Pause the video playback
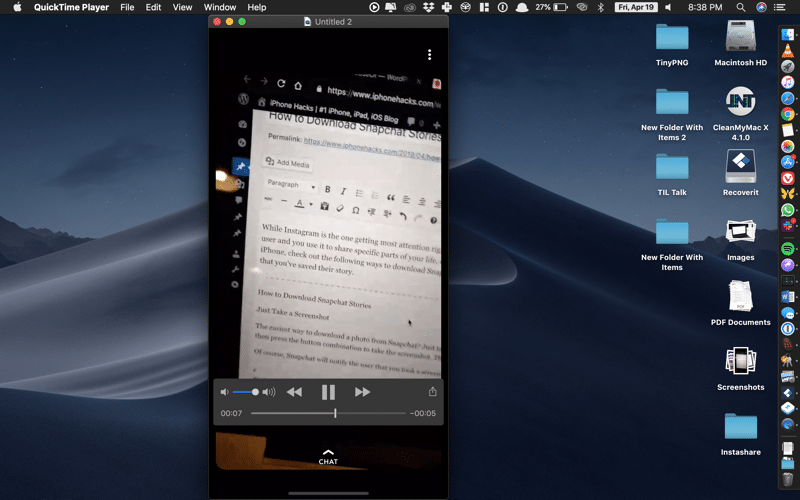This screenshot has height=500, width=800. click(328, 392)
